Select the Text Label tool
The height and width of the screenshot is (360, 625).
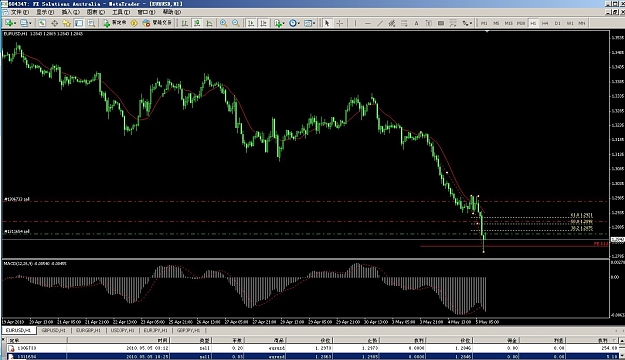tap(428, 23)
